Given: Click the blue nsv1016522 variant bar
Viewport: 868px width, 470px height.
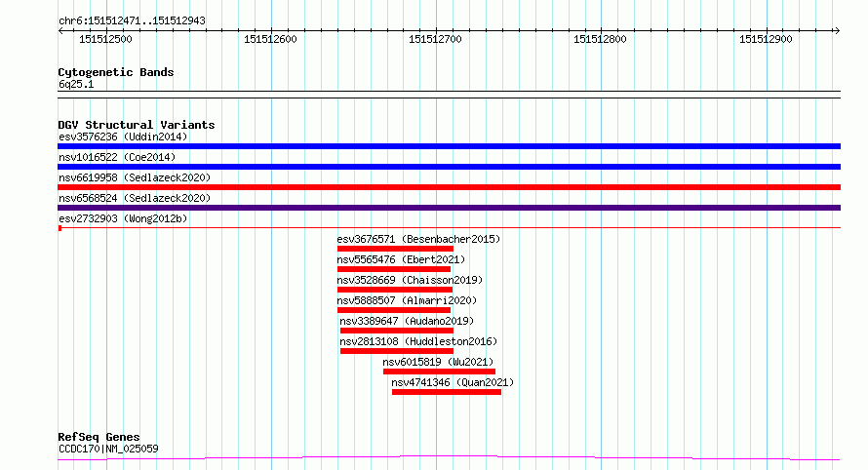Looking at the screenshot, I should pyautogui.click(x=449, y=167).
